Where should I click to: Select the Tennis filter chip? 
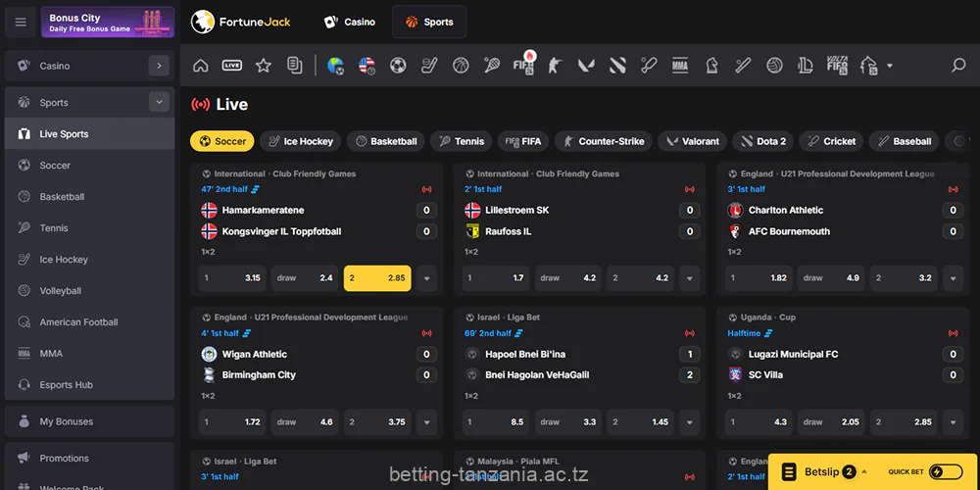[462, 141]
